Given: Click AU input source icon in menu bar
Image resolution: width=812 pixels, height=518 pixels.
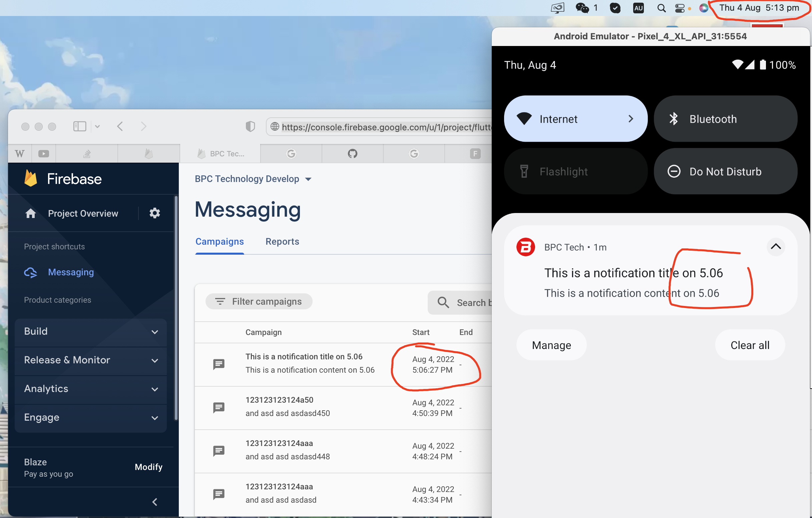Looking at the screenshot, I should pyautogui.click(x=639, y=8).
